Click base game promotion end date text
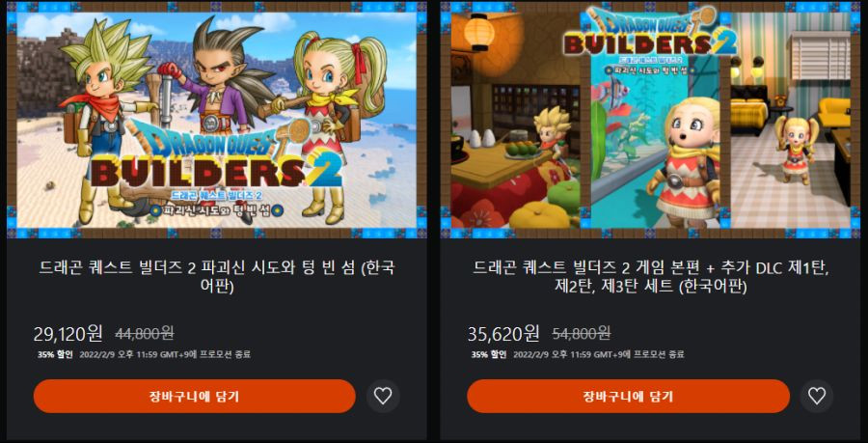 pyautogui.click(x=165, y=355)
